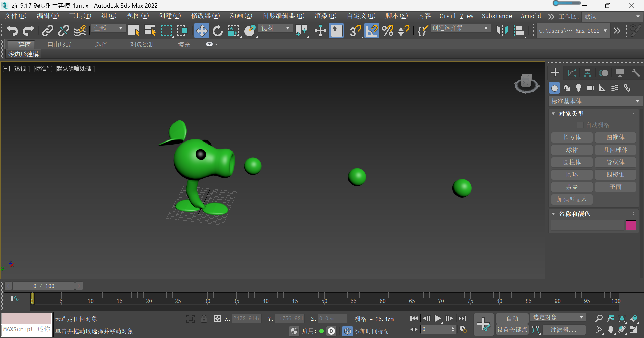
Task: Click the Redo arrow icon
Action: click(x=29, y=31)
